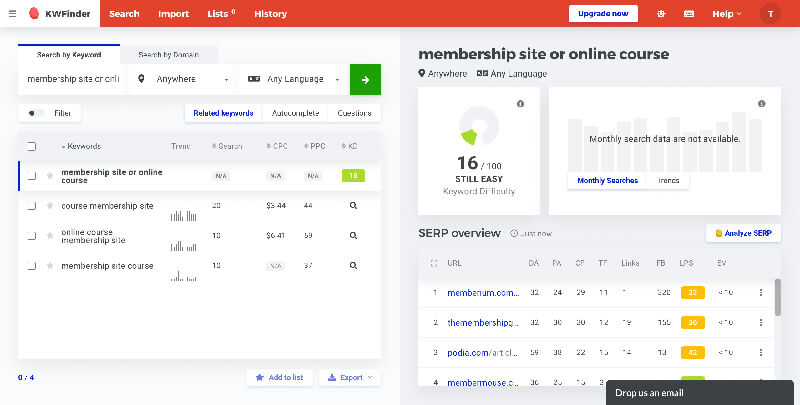Viewport: 800px width, 405px height.
Task: Open the more options for podia.com row
Action: coord(761,352)
